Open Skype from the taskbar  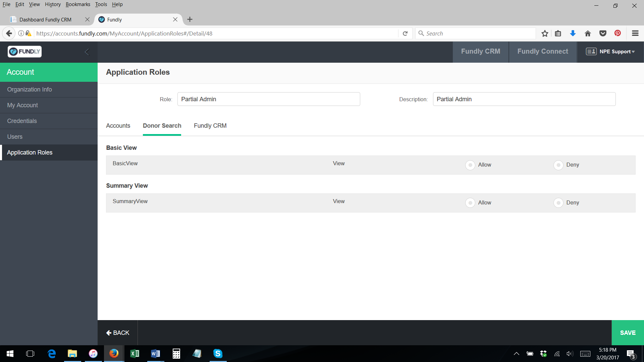tap(218, 354)
